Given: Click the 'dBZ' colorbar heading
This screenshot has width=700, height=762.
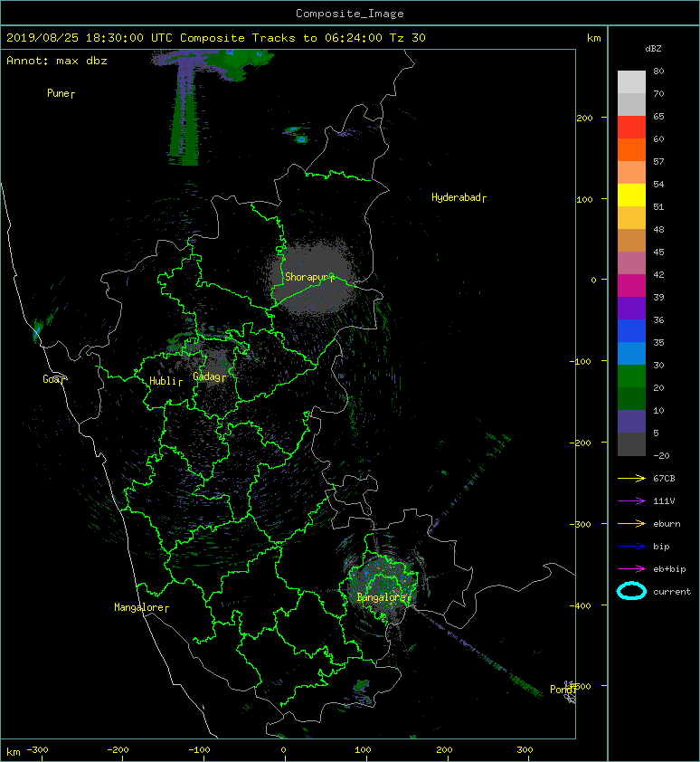Looking at the screenshot, I should click(x=653, y=49).
